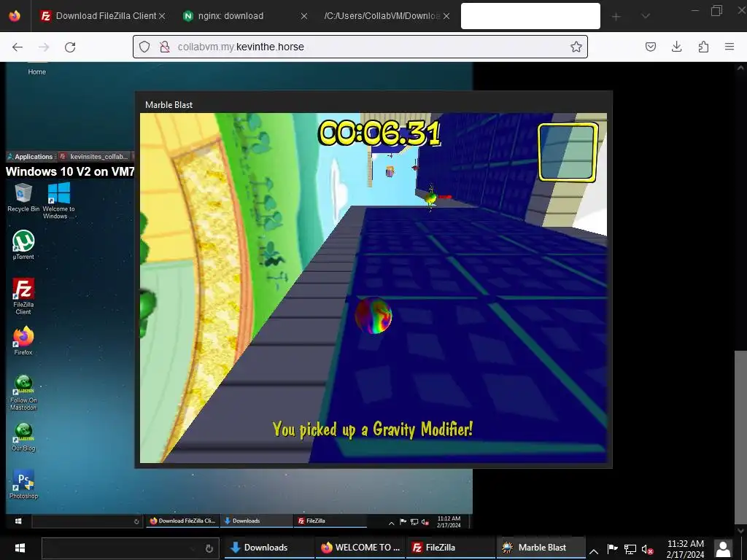
Task: Open the WELCOME TO ... Firefox taskbar button
Action: [x=360, y=548]
